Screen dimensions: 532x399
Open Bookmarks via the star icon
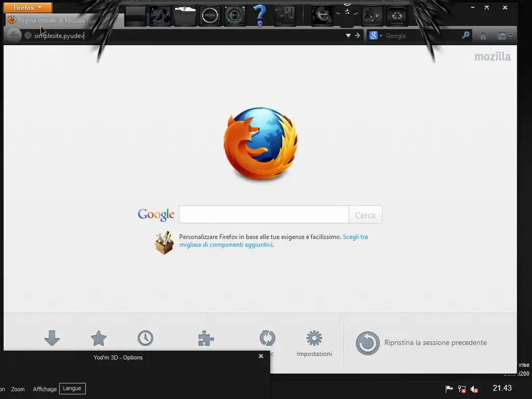[x=99, y=338]
